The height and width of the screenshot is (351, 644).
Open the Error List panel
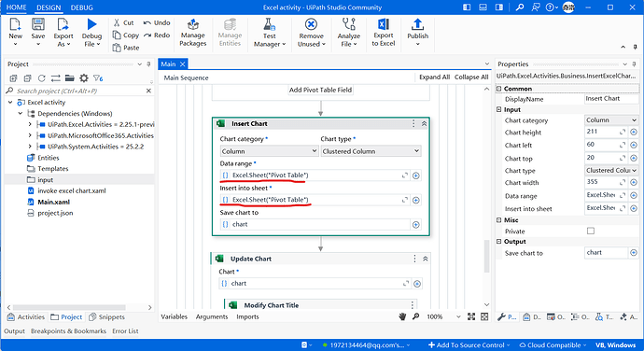point(125,330)
